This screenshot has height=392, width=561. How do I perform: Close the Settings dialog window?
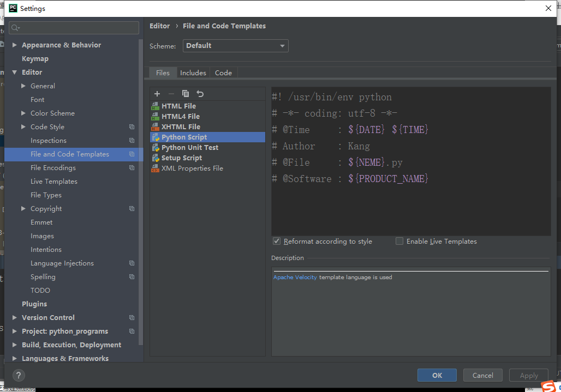[548, 8]
